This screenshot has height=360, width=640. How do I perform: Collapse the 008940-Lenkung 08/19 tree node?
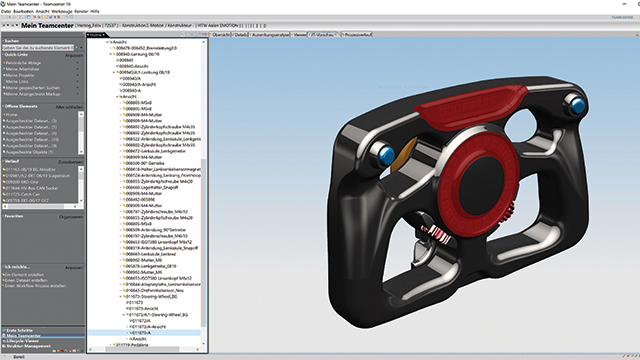coord(111,54)
